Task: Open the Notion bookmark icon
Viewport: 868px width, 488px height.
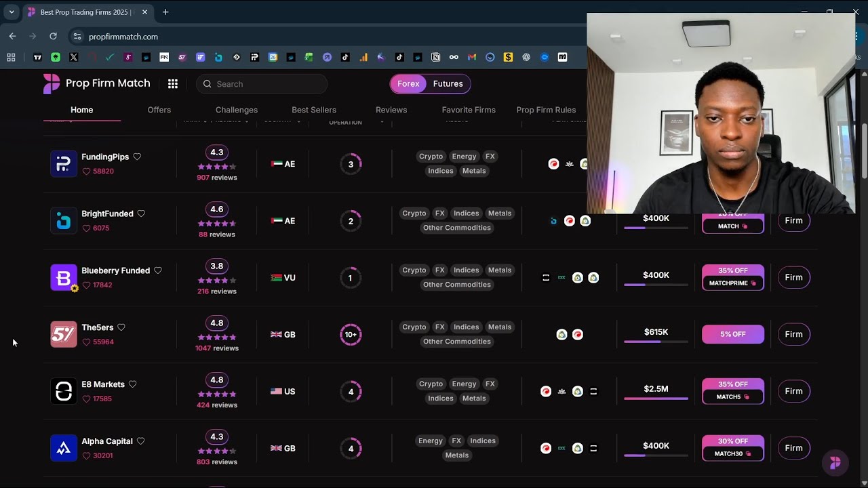Action: tap(436, 58)
